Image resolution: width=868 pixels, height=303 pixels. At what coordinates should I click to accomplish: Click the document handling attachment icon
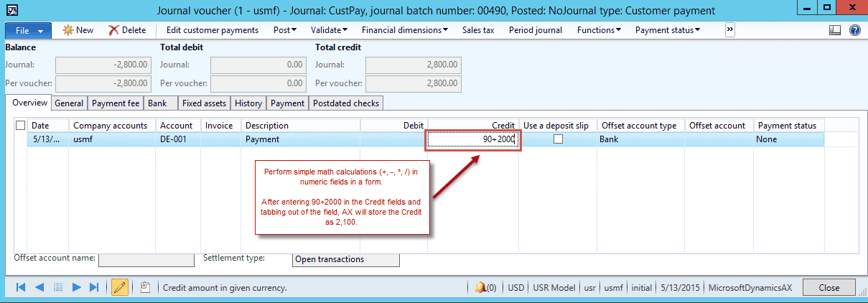tap(144, 287)
